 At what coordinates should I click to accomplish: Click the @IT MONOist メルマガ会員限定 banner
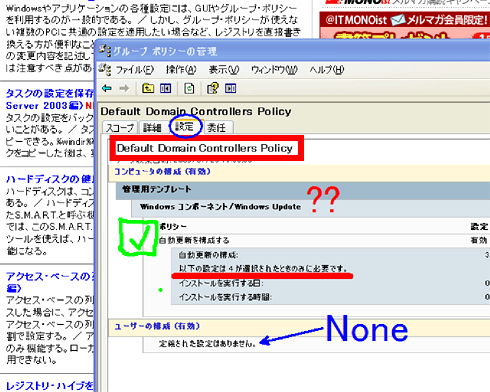[x=405, y=20]
